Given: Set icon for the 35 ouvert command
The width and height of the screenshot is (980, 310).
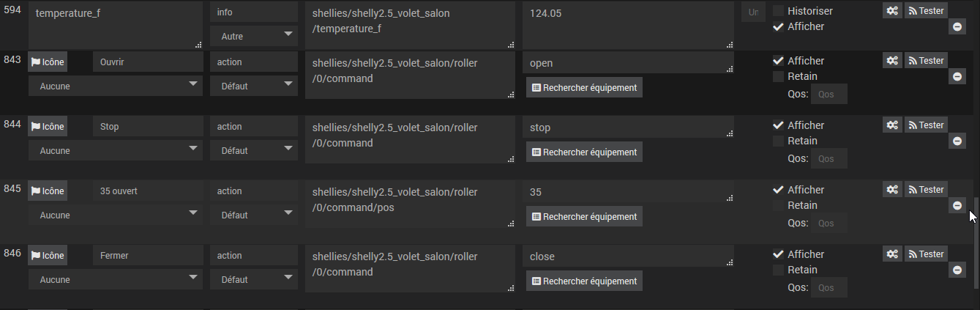Looking at the screenshot, I should pyautogui.click(x=48, y=191).
